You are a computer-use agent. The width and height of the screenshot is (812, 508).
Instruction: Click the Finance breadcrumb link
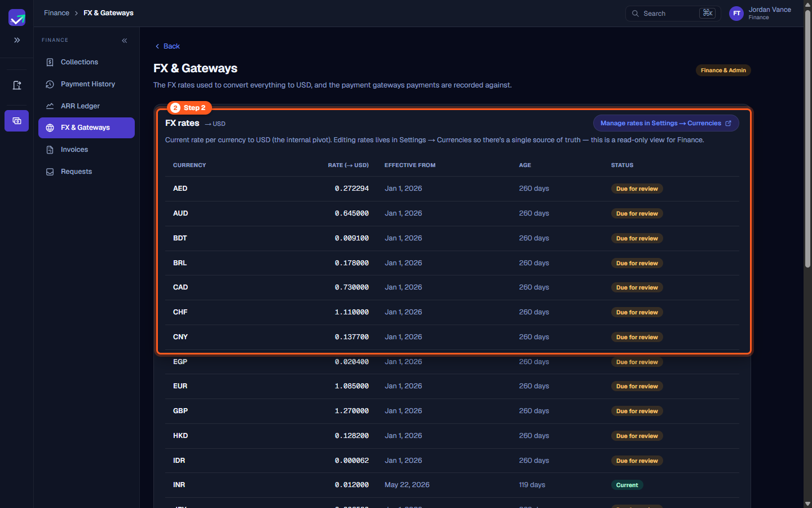pos(56,13)
